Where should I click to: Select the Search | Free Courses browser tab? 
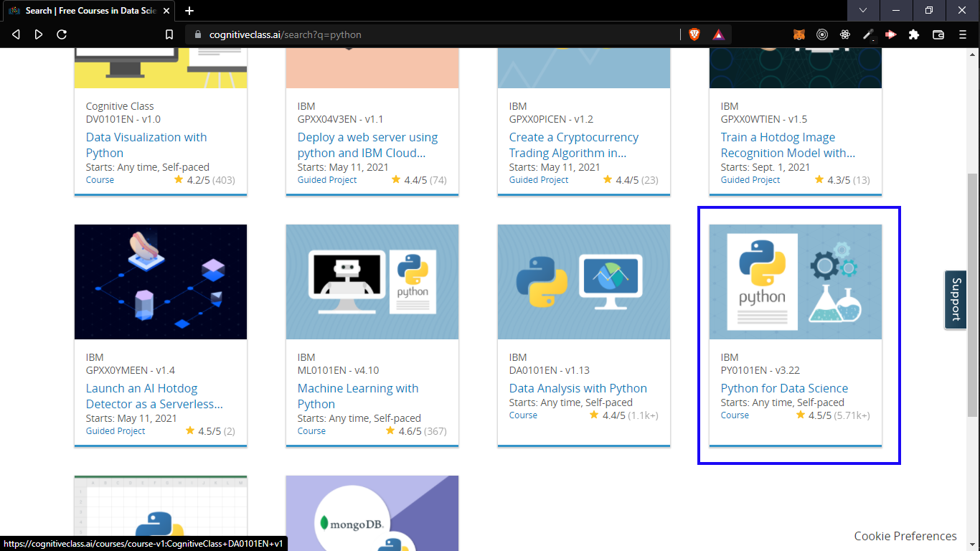88,11
